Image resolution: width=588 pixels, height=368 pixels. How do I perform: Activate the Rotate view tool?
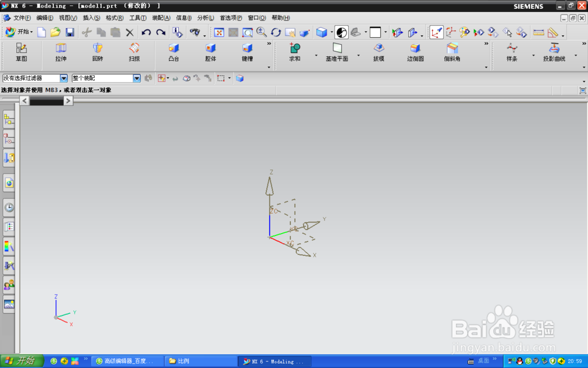coord(276,32)
